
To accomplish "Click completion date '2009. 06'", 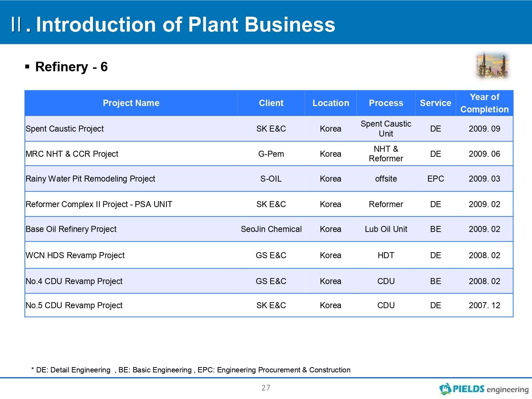I will pyautogui.click(x=484, y=154).
